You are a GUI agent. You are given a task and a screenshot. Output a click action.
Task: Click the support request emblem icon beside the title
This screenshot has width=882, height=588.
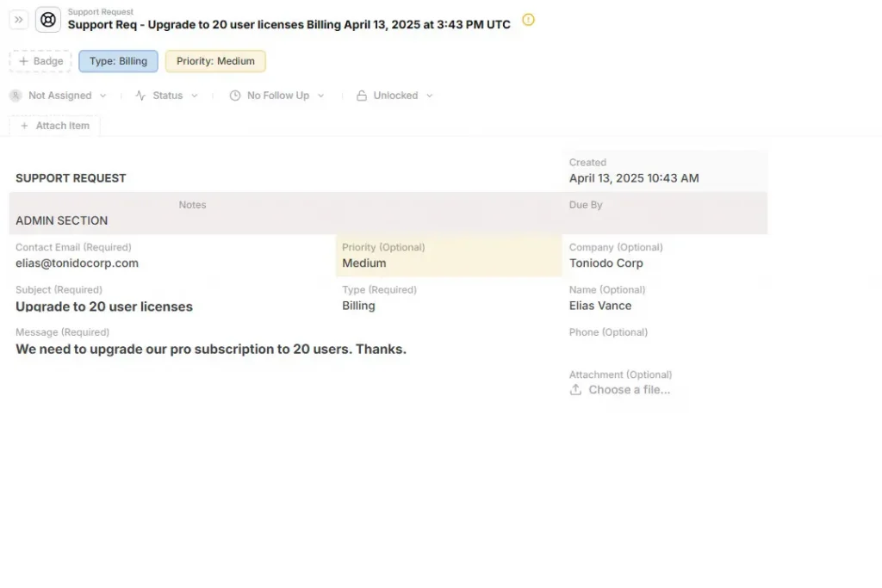pyautogui.click(x=47, y=19)
